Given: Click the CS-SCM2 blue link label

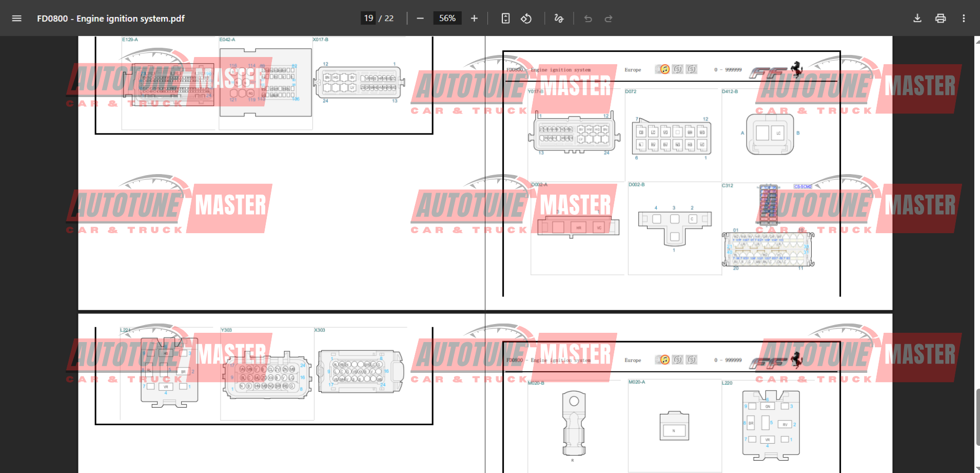Looking at the screenshot, I should [802, 186].
